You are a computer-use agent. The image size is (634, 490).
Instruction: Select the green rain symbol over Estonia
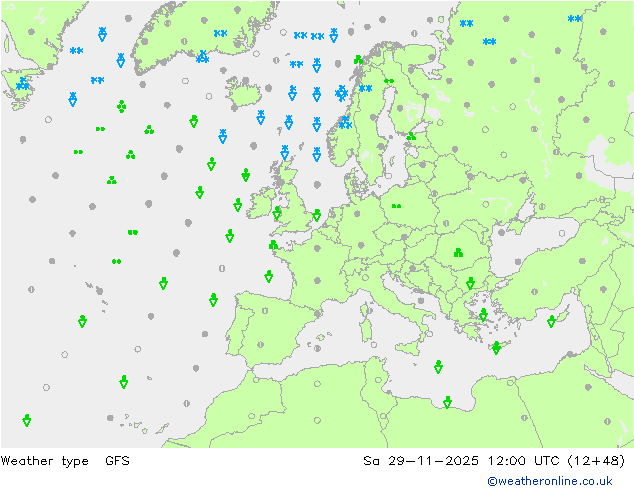(411, 136)
